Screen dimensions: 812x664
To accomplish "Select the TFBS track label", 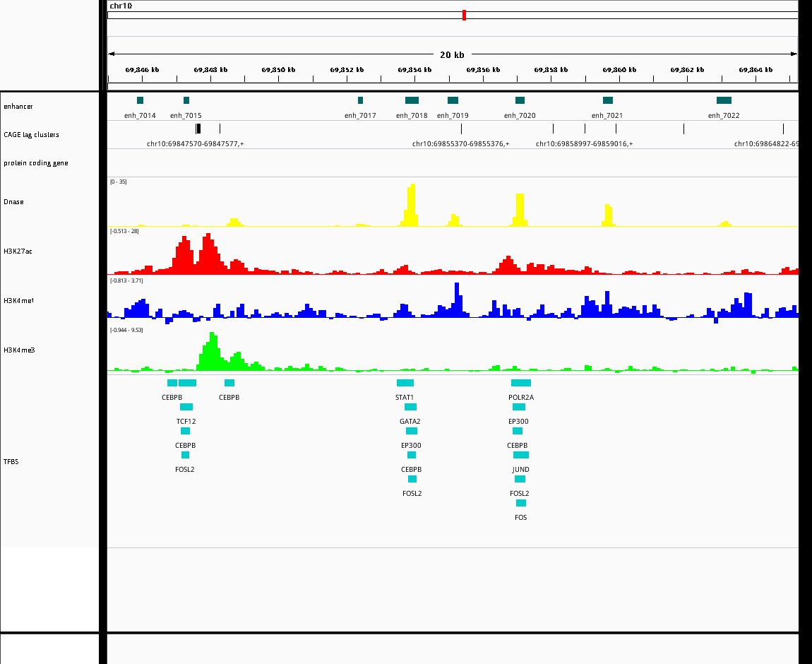I will point(11,461).
